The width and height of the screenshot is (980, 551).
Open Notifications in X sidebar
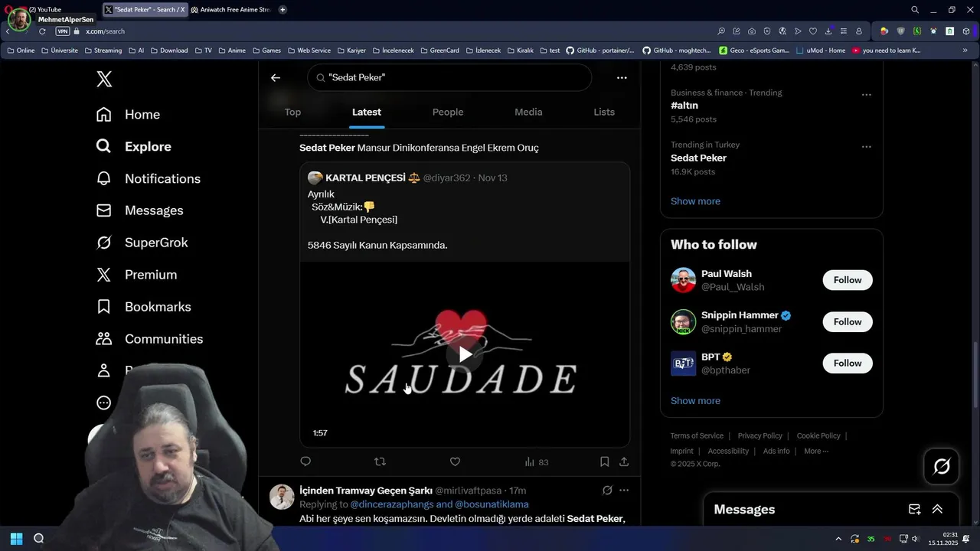(148, 178)
